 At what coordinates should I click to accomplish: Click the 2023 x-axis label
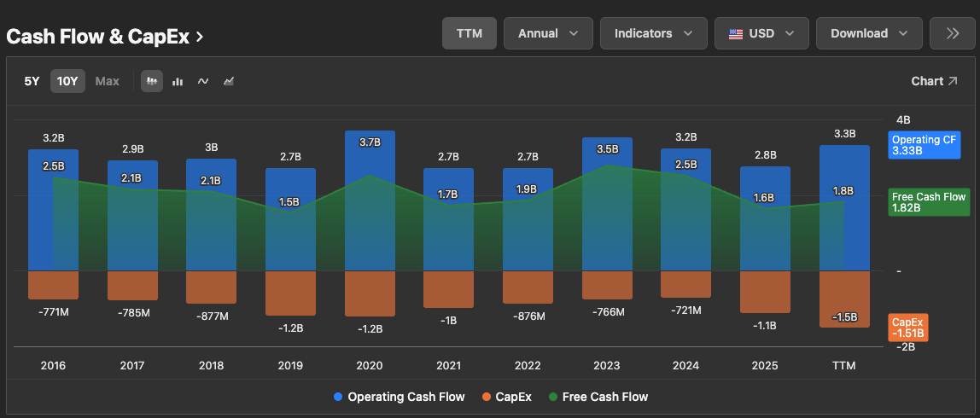pyautogui.click(x=607, y=365)
